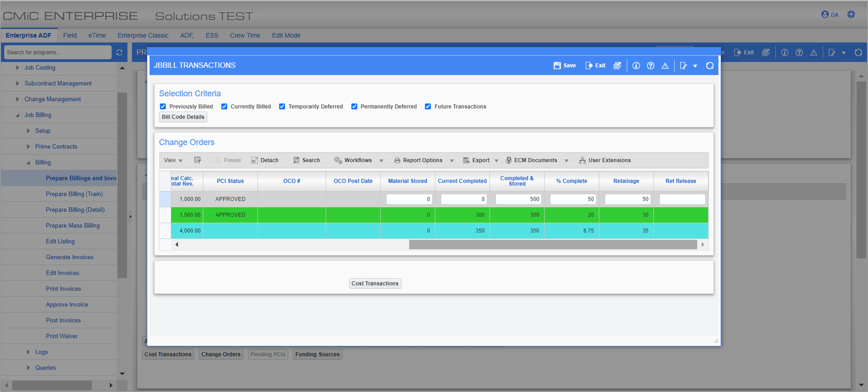This screenshot has height=392, width=868.
Task: Save the JBBILL Transactions dialog
Action: 565,65
